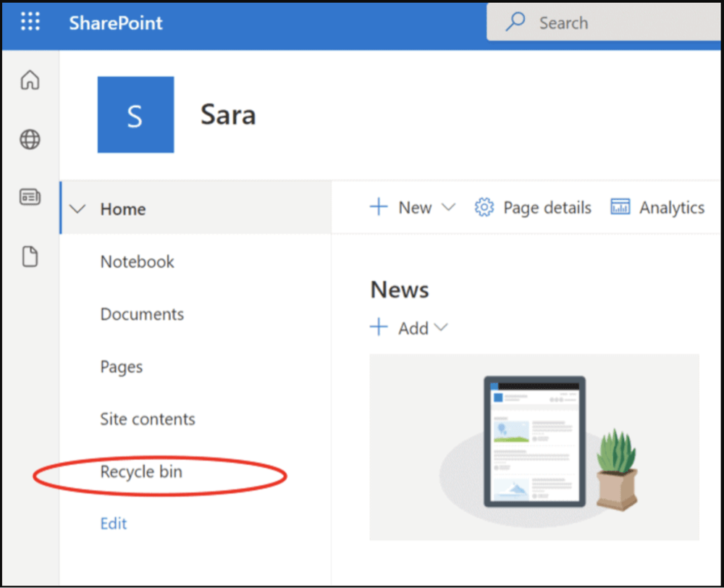This screenshot has height=588, width=724.
Task: Open the Recycle bin
Action: (141, 471)
